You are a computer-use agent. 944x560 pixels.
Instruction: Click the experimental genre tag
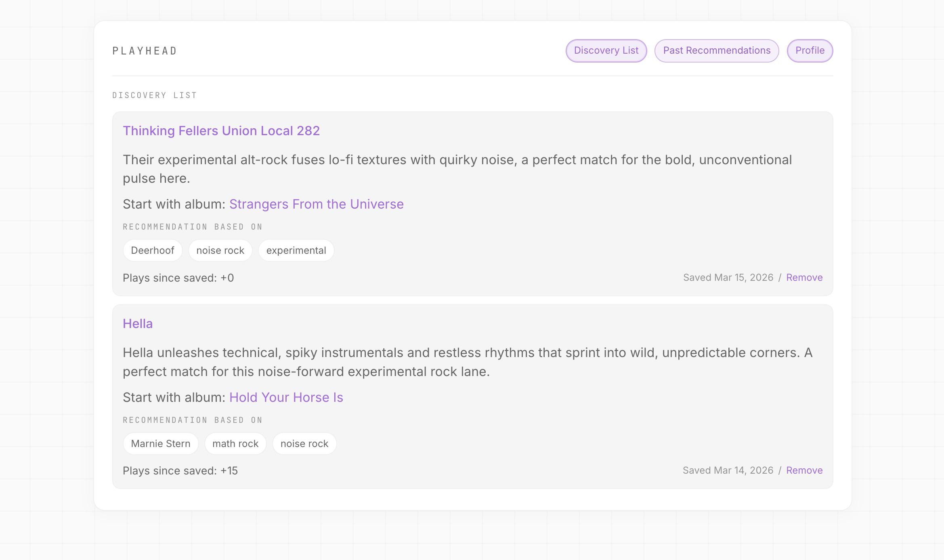pyautogui.click(x=296, y=250)
